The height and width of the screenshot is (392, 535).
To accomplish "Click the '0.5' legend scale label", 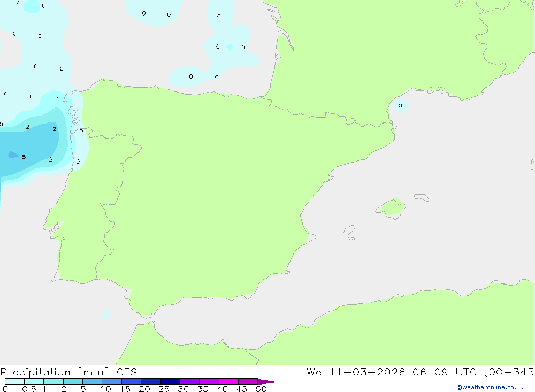I will 29,389.
